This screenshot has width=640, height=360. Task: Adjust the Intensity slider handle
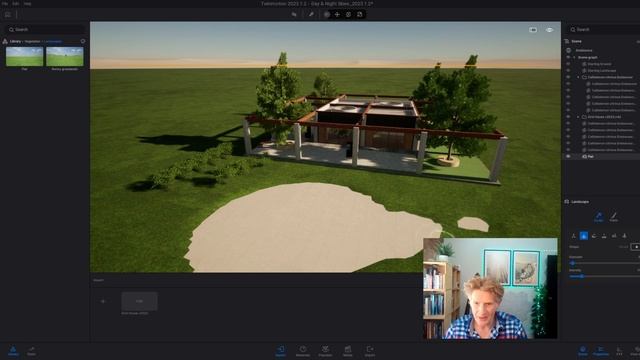pyautogui.click(x=582, y=276)
